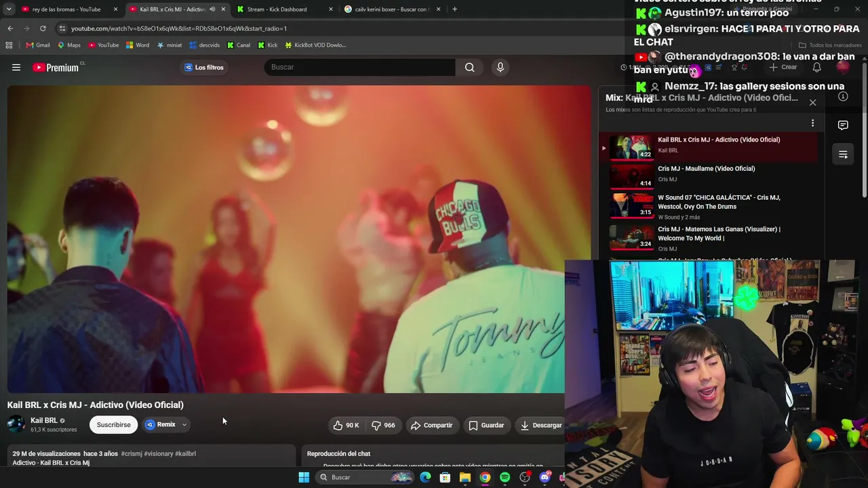Viewport: 868px width, 488px height.
Task: Click the #crismj hashtag
Action: coord(131,453)
